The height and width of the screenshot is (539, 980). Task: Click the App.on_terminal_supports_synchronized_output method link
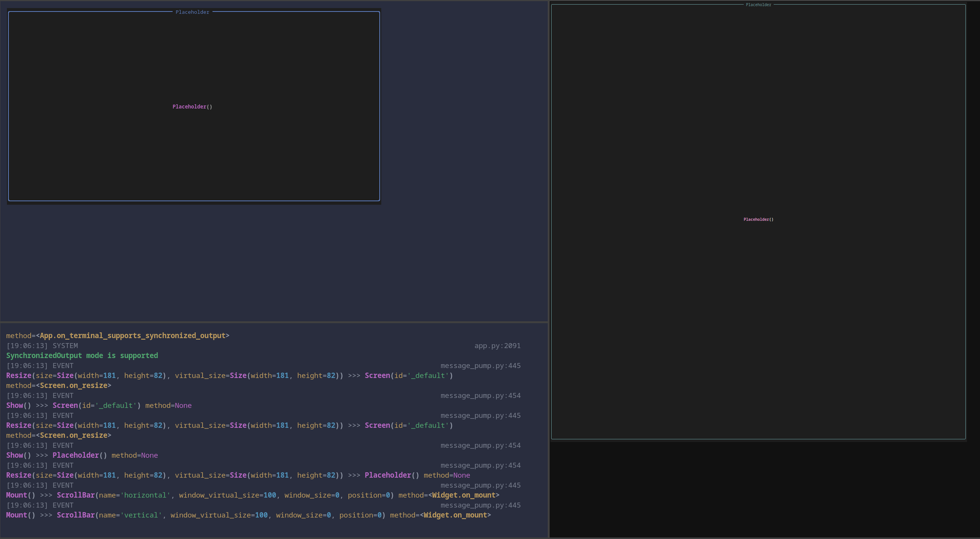click(132, 335)
